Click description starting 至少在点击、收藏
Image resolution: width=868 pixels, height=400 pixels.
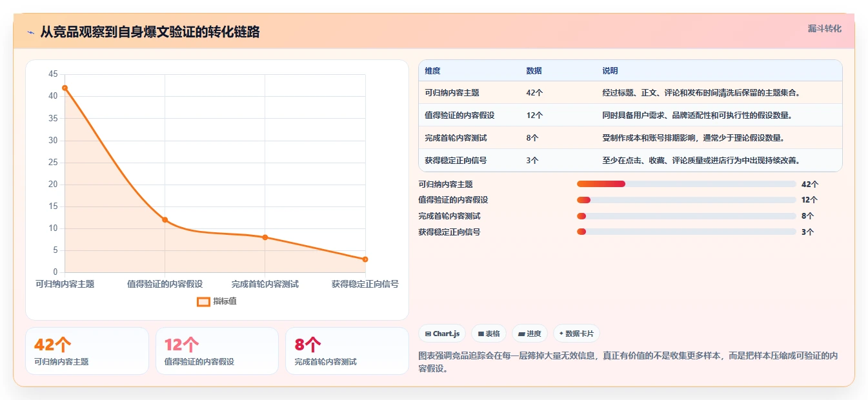[701, 161]
